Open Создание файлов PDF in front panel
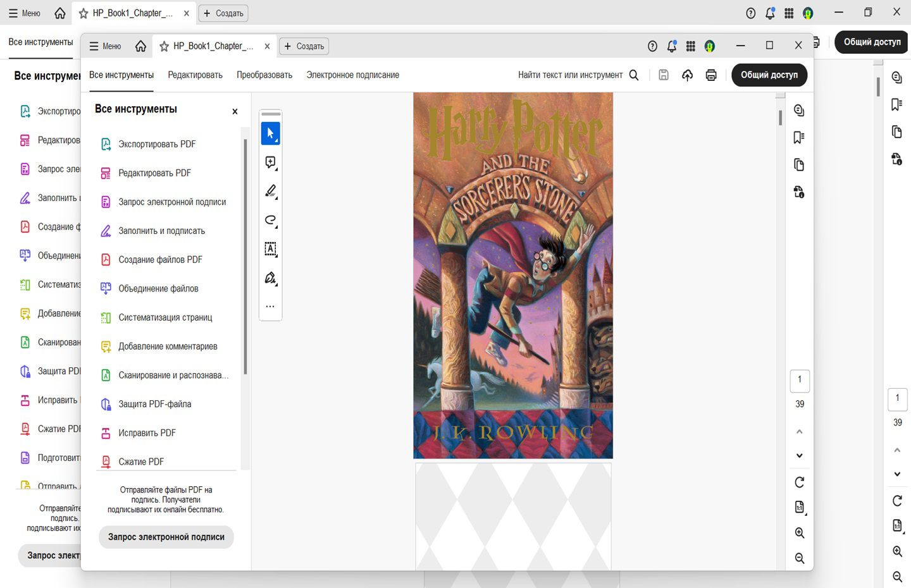This screenshot has width=911, height=588. (161, 260)
